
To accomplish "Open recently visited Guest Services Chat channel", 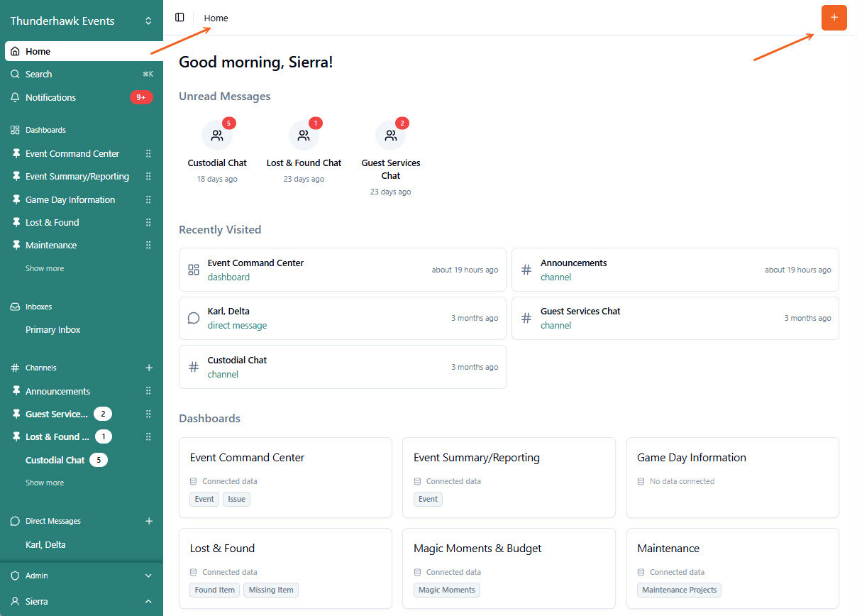I will tap(675, 318).
